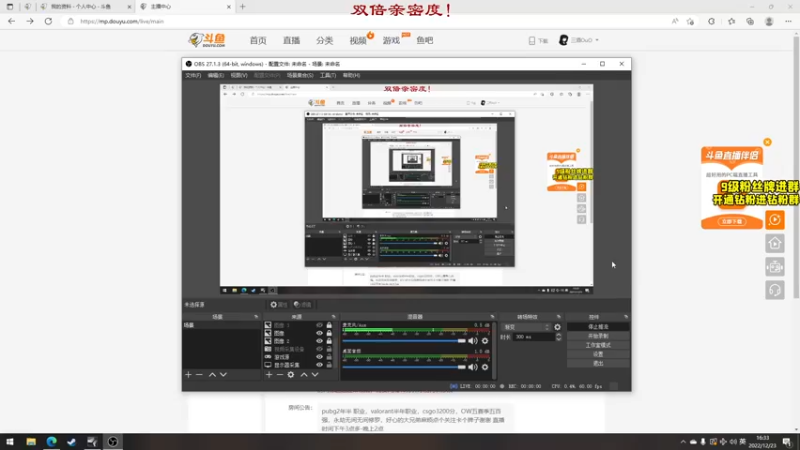Open OBS 帮助(H) menu
Viewport: 800px width, 450px height.
351,75
